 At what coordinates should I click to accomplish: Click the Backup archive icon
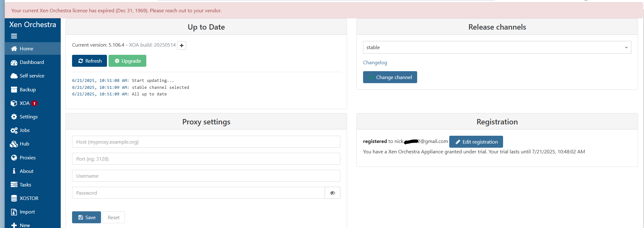[x=14, y=89]
